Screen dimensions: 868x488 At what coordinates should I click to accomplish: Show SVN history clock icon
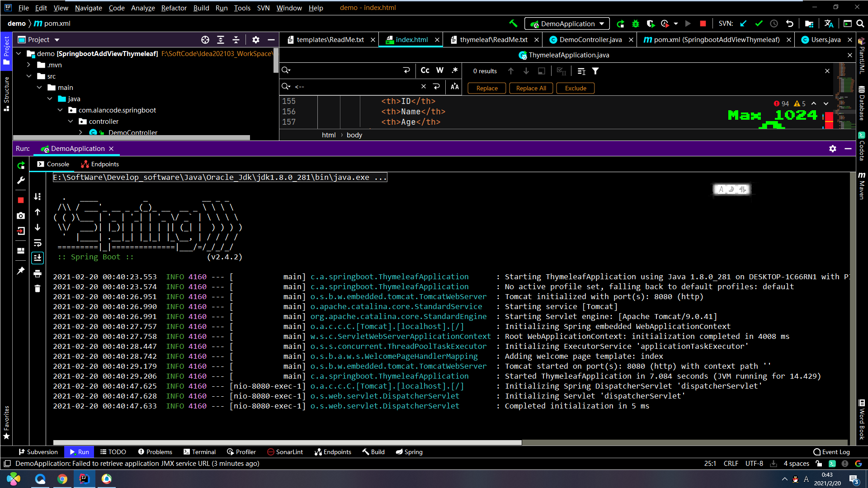pyautogui.click(x=774, y=23)
